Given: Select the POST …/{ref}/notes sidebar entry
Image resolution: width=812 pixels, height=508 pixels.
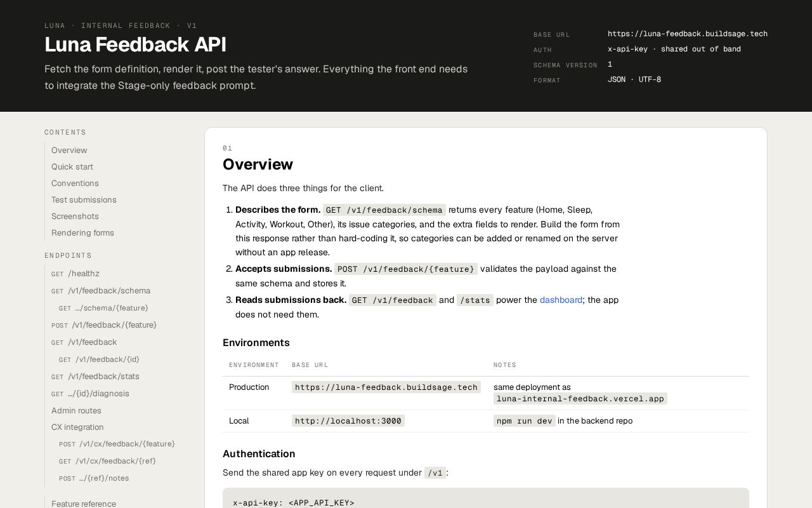Looking at the screenshot, I should tap(94, 478).
